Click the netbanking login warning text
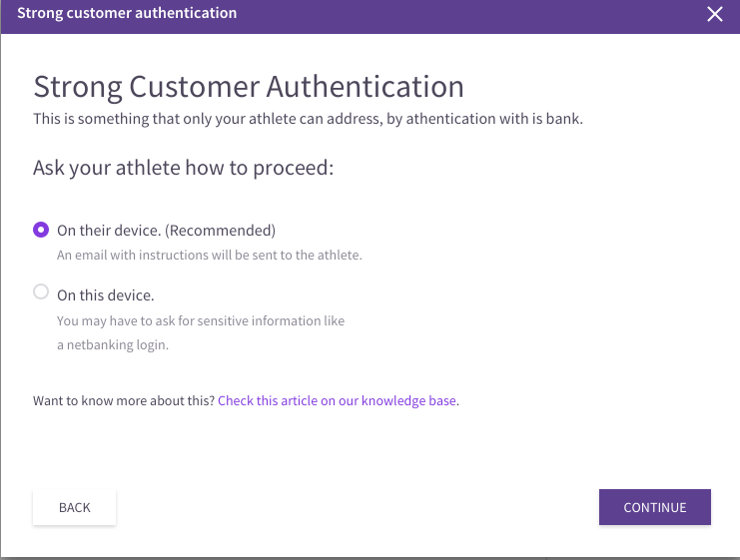Screen dimensions: 740x560 coord(201,332)
